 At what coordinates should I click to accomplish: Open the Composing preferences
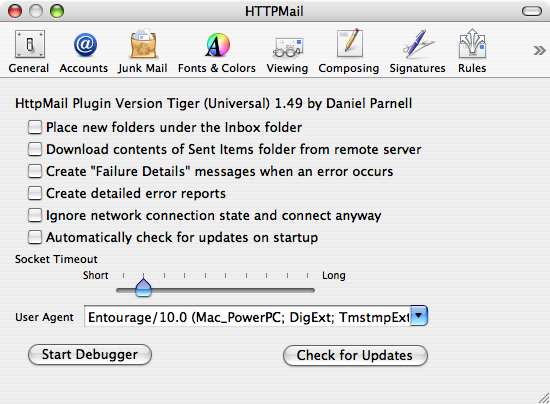coord(349,52)
